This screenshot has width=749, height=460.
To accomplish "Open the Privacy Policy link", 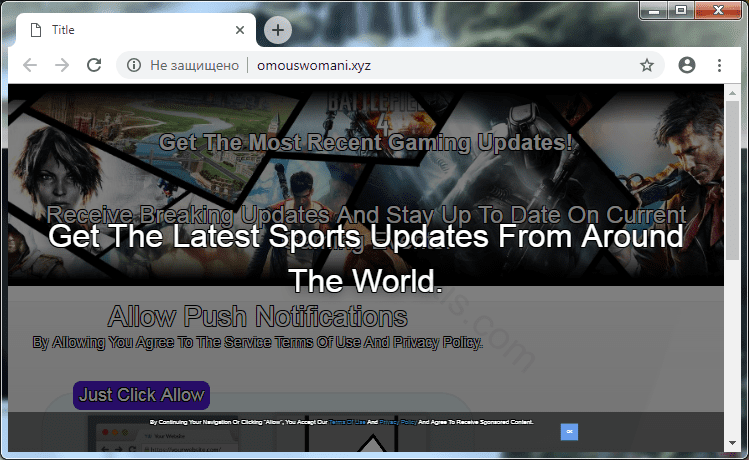I will click(396, 422).
